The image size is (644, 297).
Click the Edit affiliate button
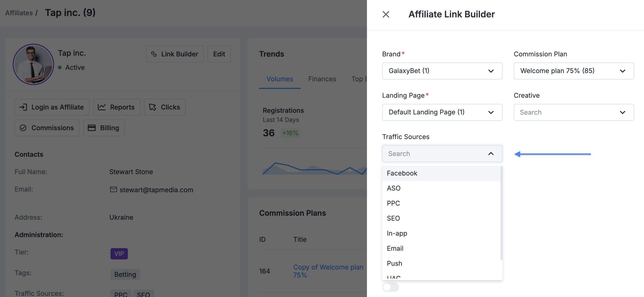click(x=219, y=54)
